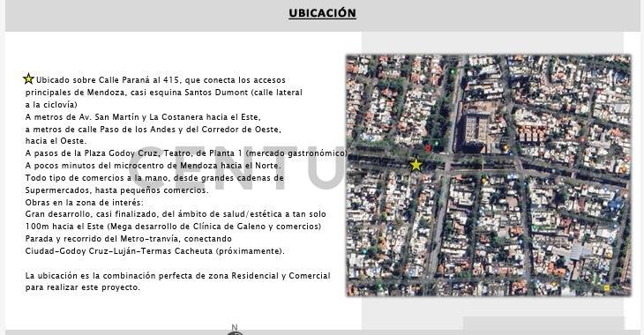Click the line "Ubicado sobre Calle Paraná al 415"
Viewport: 644px width, 335px height.
(x=161, y=80)
